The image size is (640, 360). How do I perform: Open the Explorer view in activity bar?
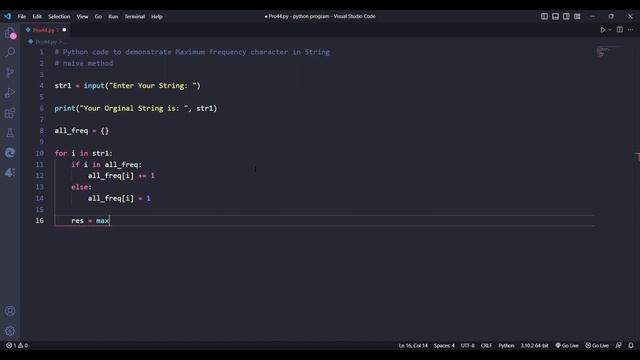pyautogui.click(x=10, y=33)
